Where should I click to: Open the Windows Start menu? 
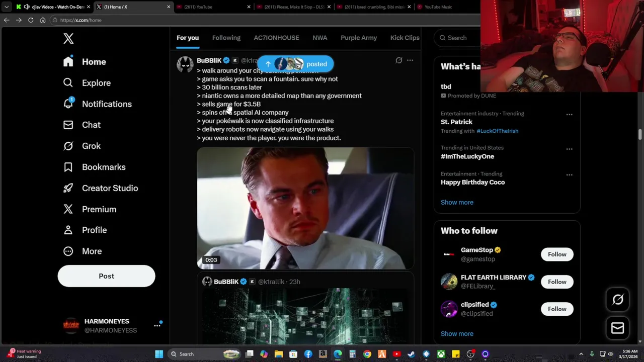click(159, 354)
